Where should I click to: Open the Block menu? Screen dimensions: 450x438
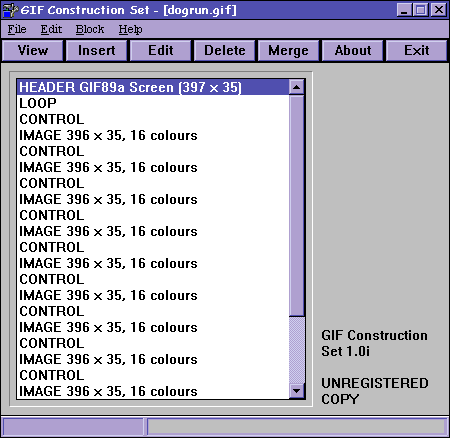pyautogui.click(x=90, y=29)
